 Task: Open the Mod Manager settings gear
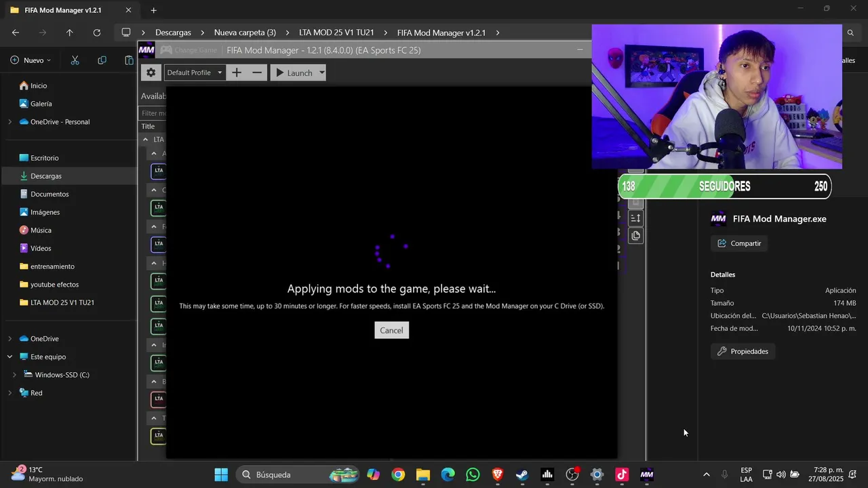tap(151, 73)
